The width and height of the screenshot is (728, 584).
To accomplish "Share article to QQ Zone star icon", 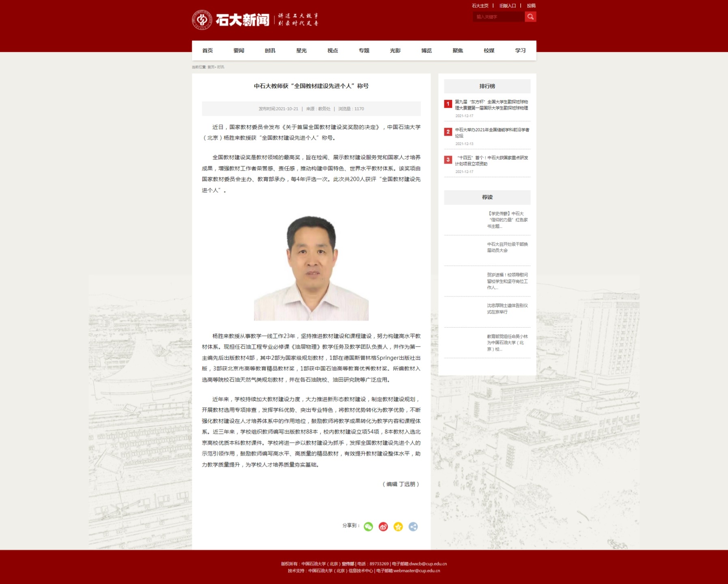I will 398,526.
